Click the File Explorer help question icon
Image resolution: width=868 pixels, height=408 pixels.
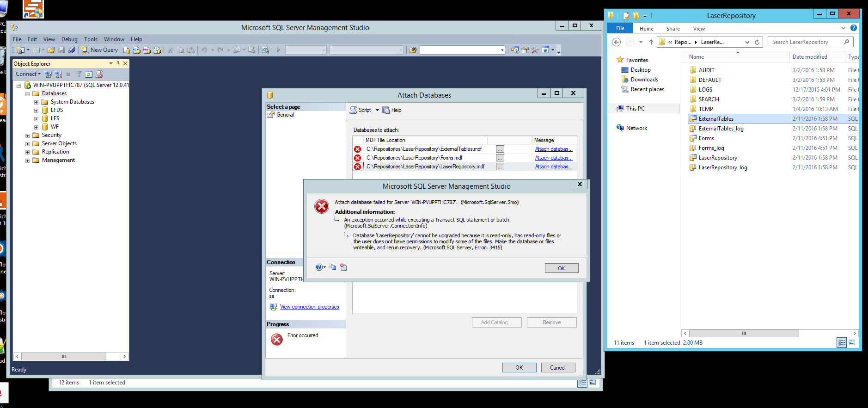[x=854, y=28]
